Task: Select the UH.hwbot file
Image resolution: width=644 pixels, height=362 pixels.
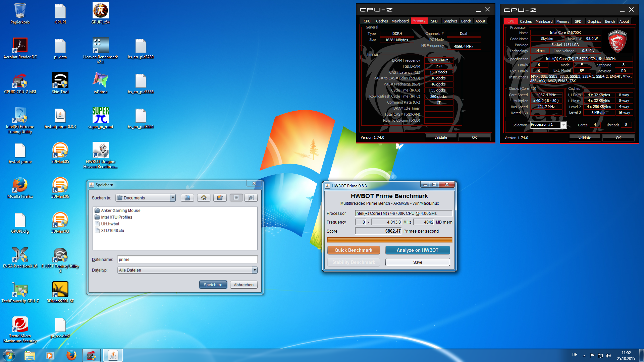Action: [107, 224]
